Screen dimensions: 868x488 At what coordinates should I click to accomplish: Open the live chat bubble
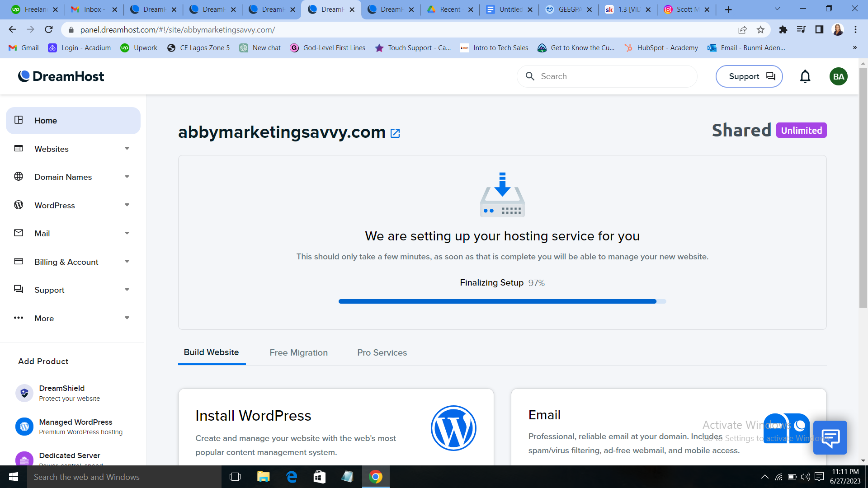point(831,437)
